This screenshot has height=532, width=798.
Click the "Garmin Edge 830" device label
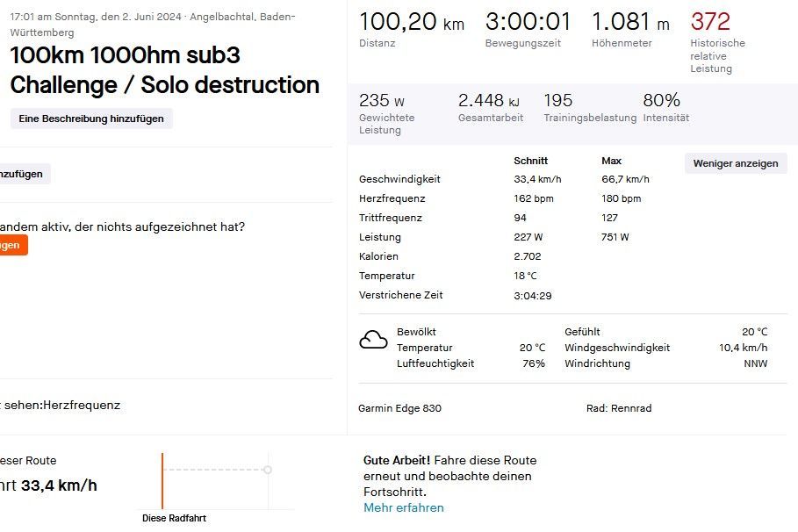(x=399, y=408)
